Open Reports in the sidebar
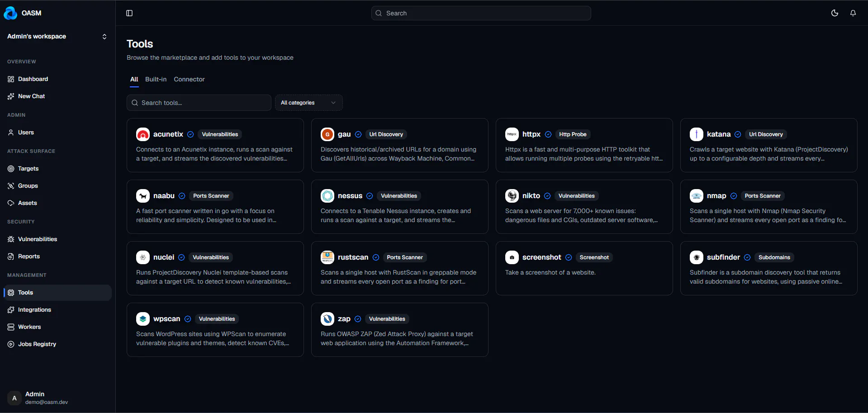The width and height of the screenshot is (868, 413). click(57, 256)
